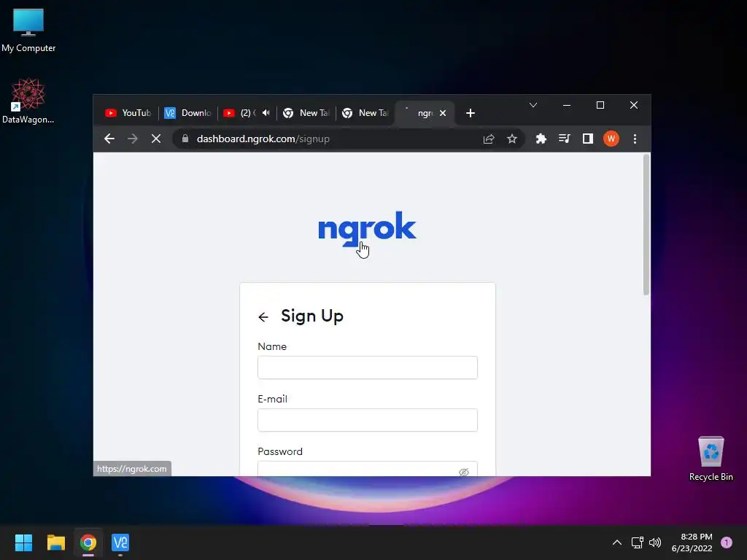The width and height of the screenshot is (747, 560).
Task: Click into the E-mail input field
Action: (x=368, y=419)
